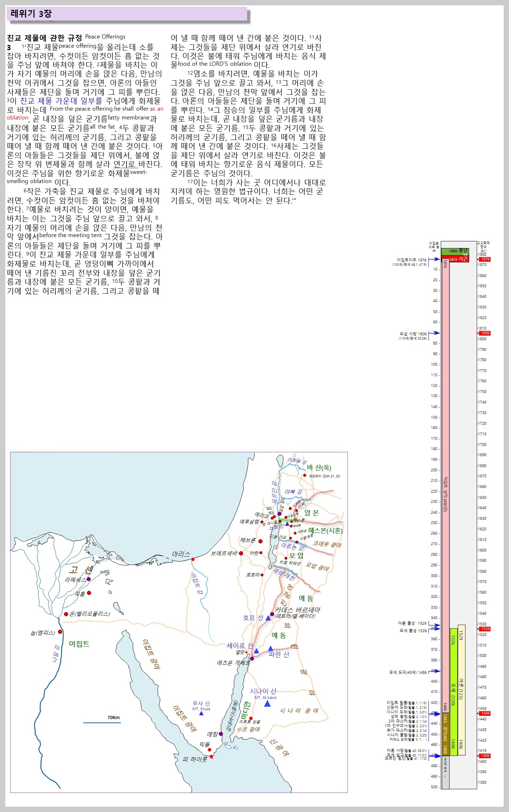Image resolution: width=509 pixels, height=812 pixels.
Task: Click the 모압 광야 label
Action: tap(317, 567)
